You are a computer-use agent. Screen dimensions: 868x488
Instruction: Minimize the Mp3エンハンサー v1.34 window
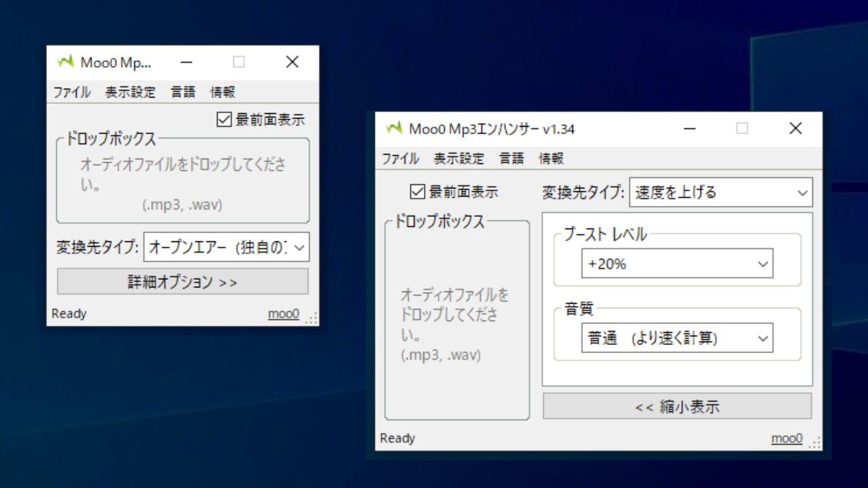(690, 129)
